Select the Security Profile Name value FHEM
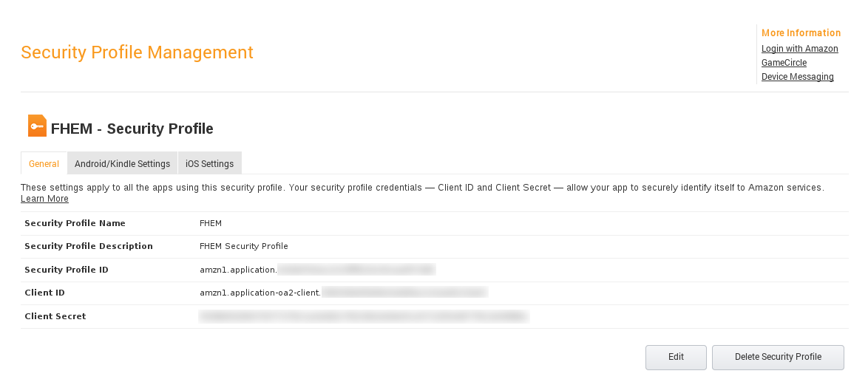 211,223
